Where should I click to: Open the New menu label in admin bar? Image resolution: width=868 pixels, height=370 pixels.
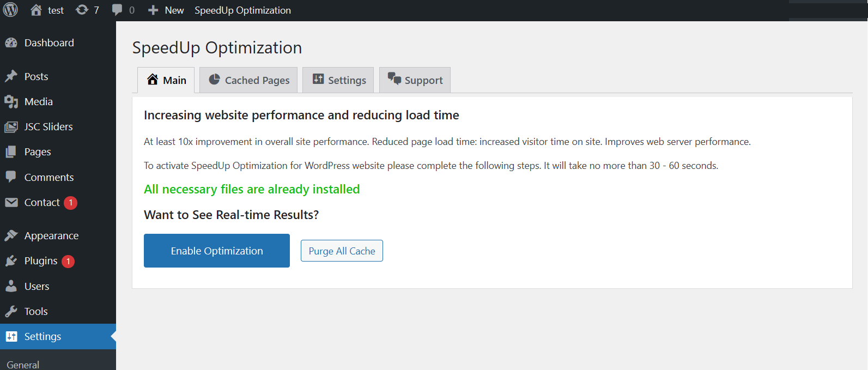tap(174, 10)
